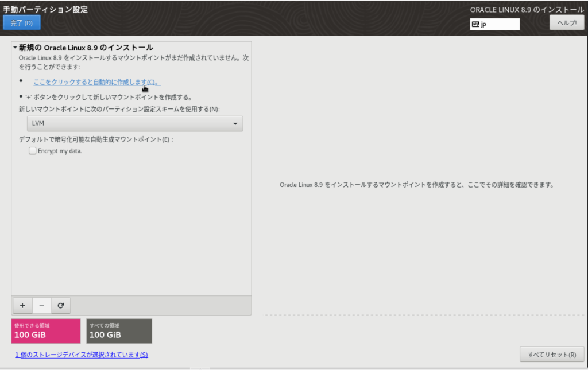The height and width of the screenshot is (370, 588).
Task: Click the chevron on the bottom notification bar
Action: tap(200, 368)
